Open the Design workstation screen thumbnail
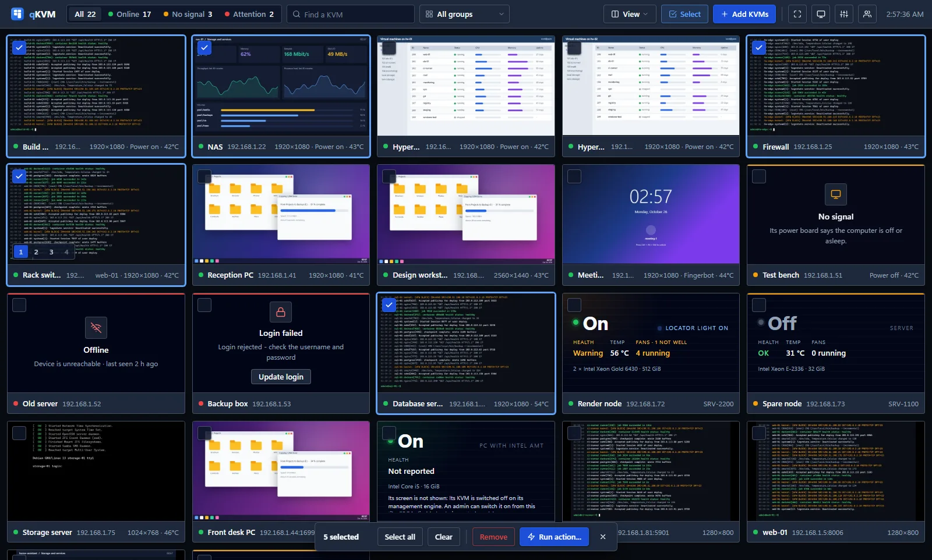932x560 pixels. pos(466,215)
